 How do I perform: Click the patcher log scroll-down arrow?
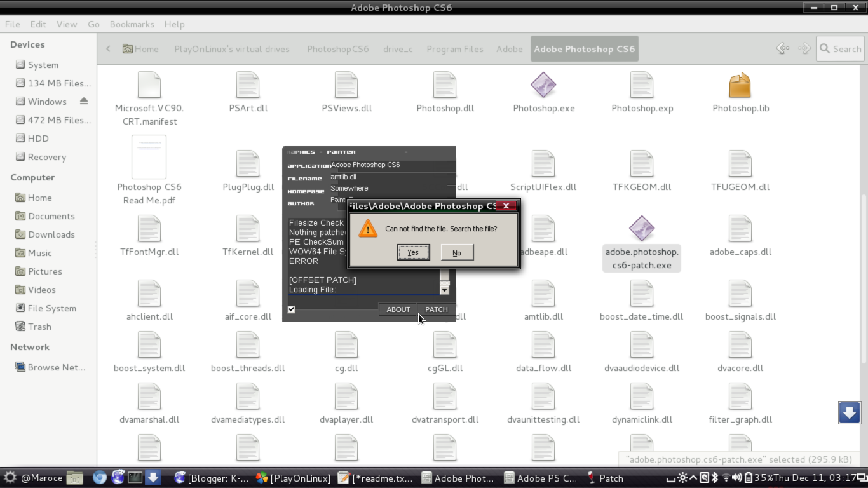pyautogui.click(x=445, y=289)
